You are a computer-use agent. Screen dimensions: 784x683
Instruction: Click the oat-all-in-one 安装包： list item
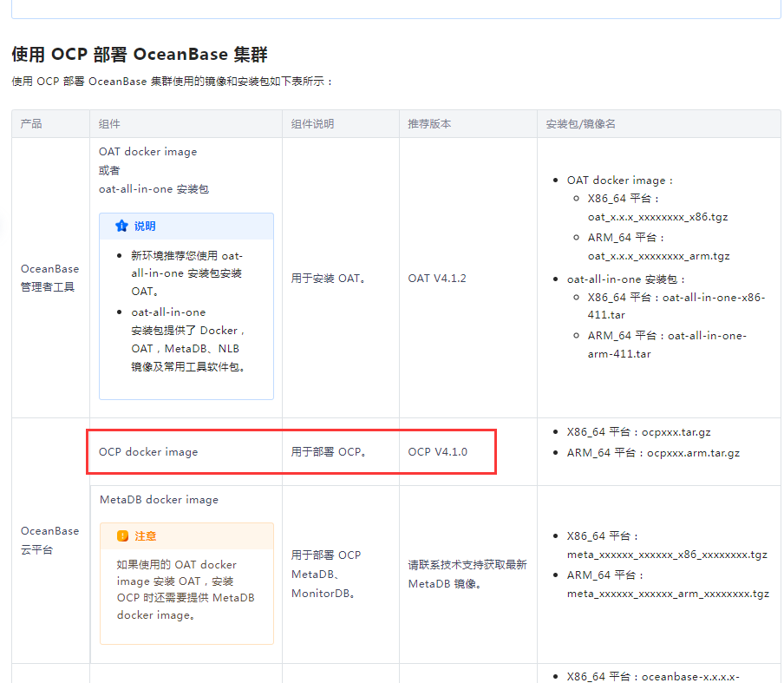click(x=626, y=279)
